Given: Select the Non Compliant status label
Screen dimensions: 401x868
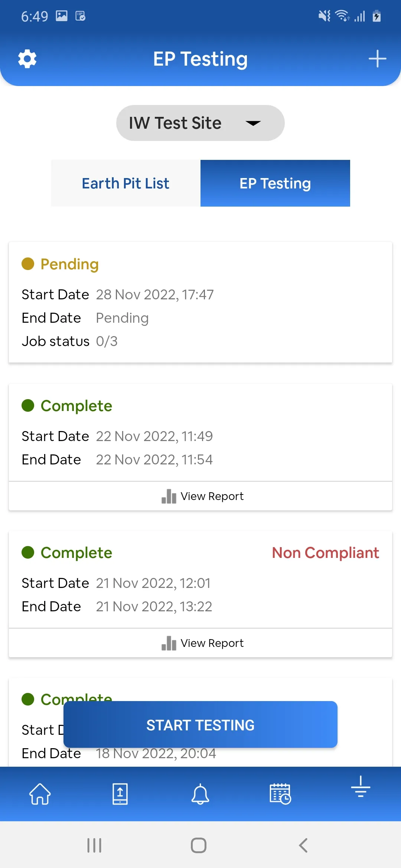Looking at the screenshot, I should coord(325,552).
